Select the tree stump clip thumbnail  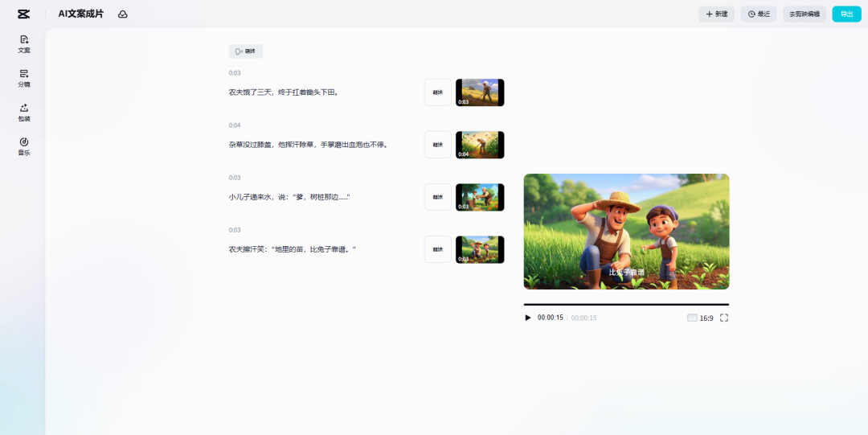pyautogui.click(x=479, y=197)
